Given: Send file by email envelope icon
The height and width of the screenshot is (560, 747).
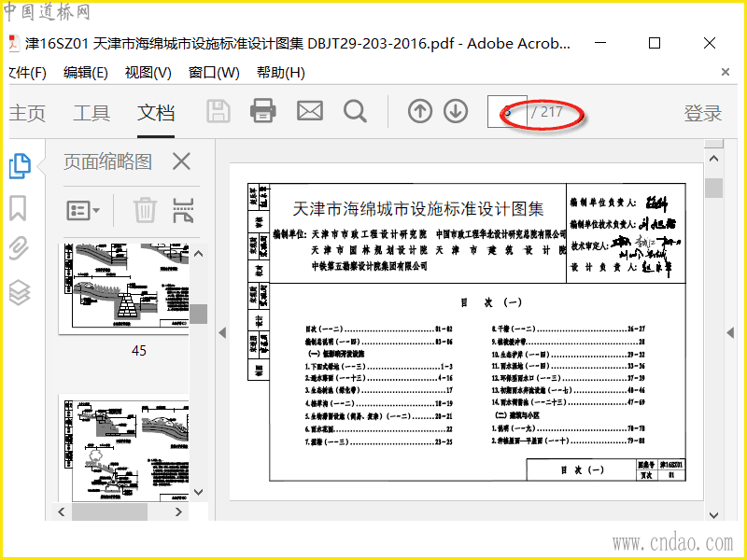Looking at the screenshot, I should pyautogui.click(x=310, y=111).
